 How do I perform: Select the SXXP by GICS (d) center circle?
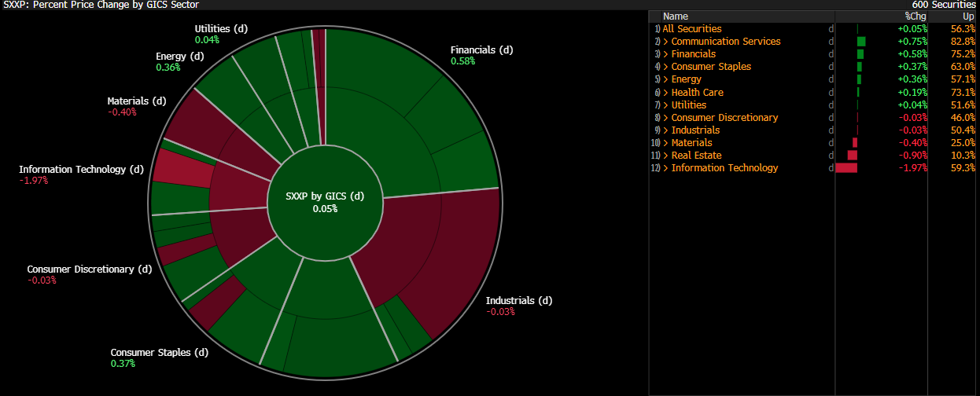(325, 202)
